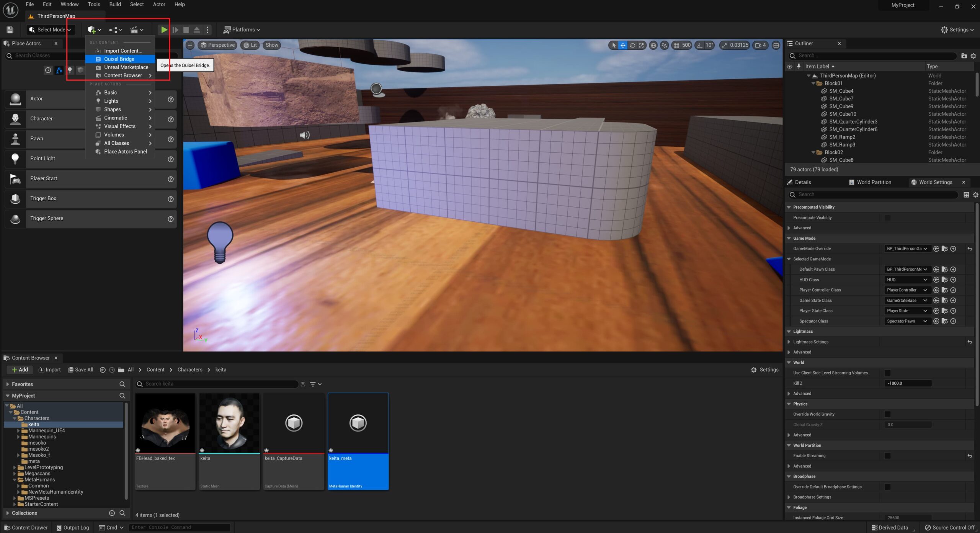Click the Add button in Content Browser
This screenshot has width=980, height=533.
20,370
